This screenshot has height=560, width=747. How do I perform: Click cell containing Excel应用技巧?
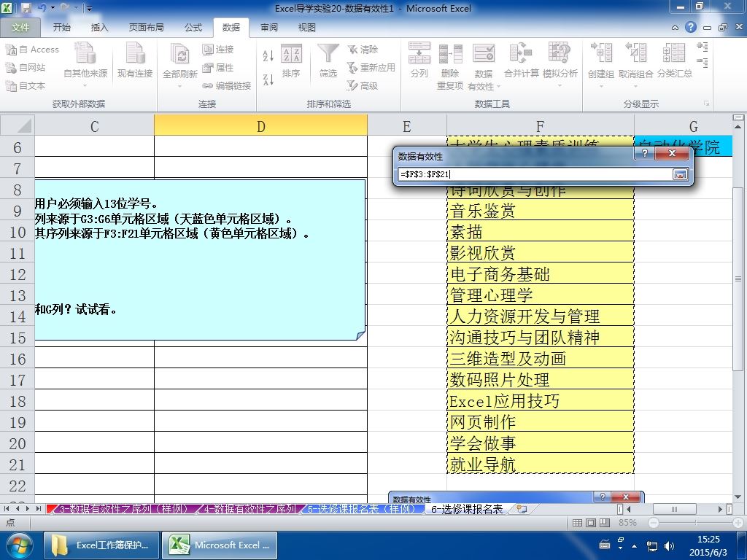click(x=541, y=401)
